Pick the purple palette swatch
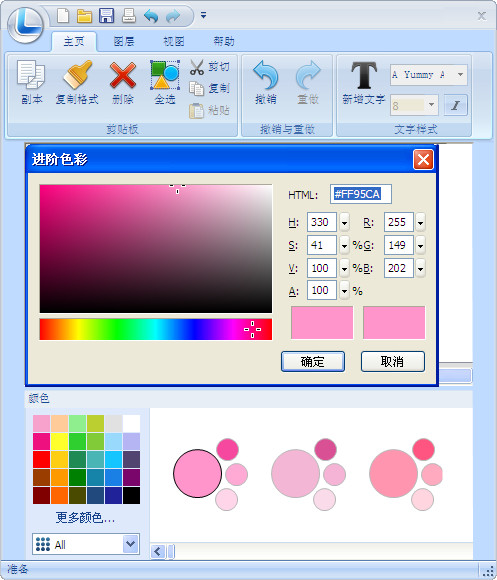497x580 pixels. [131, 477]
